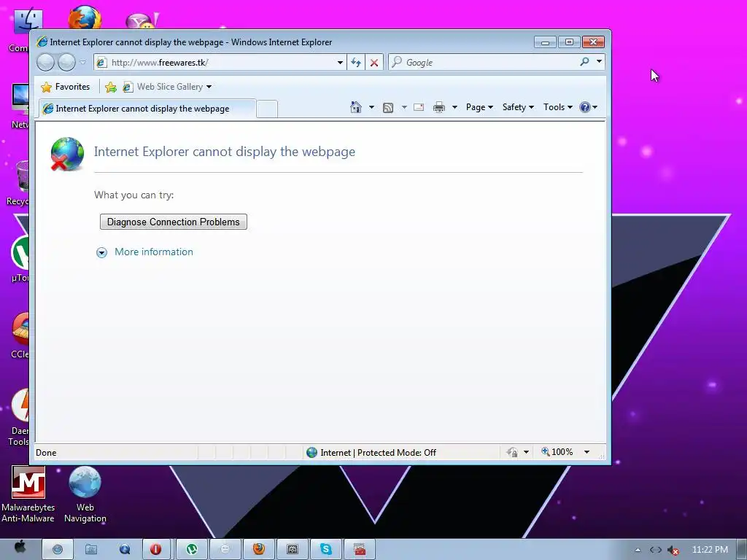The width and height of the screenshot is (747, 560).
Task: Click the Back navigation button
Action: coord(45,63)
